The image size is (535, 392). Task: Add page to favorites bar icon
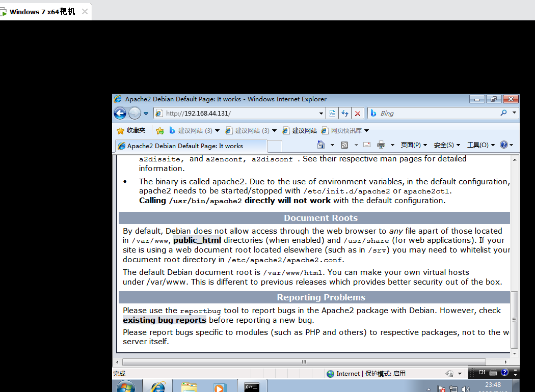click(x=159, y=130)
